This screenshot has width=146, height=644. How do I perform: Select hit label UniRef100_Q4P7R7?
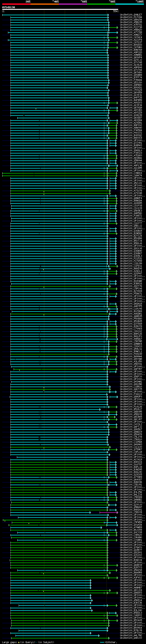(x=131, y=369)
